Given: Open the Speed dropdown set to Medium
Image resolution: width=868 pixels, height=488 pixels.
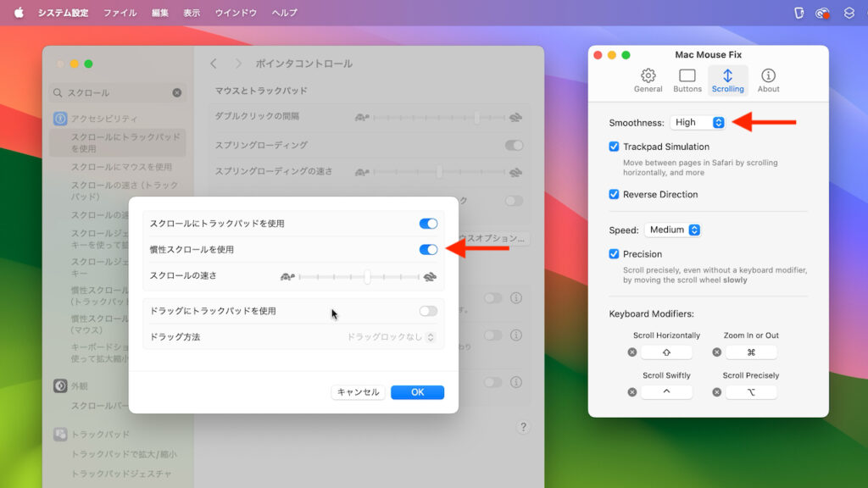Looking at the screenshot, I should tap(672, 229).
